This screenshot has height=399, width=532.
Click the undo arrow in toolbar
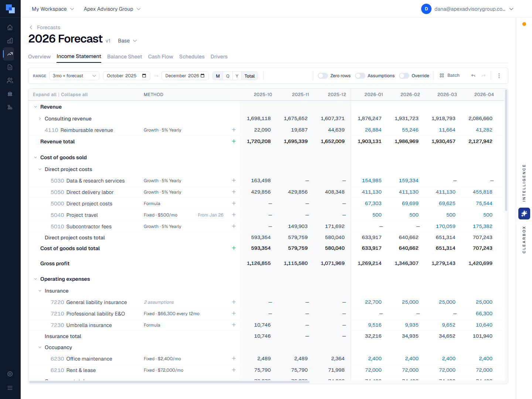473,76
